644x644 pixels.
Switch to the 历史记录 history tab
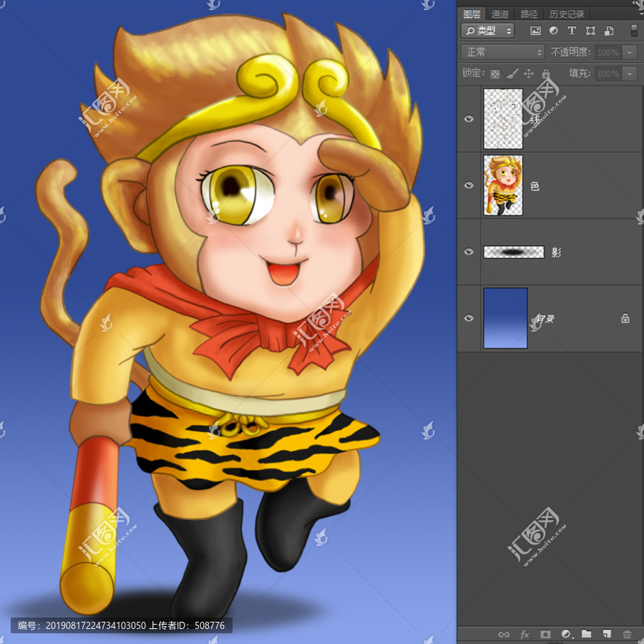click(567, 14)
